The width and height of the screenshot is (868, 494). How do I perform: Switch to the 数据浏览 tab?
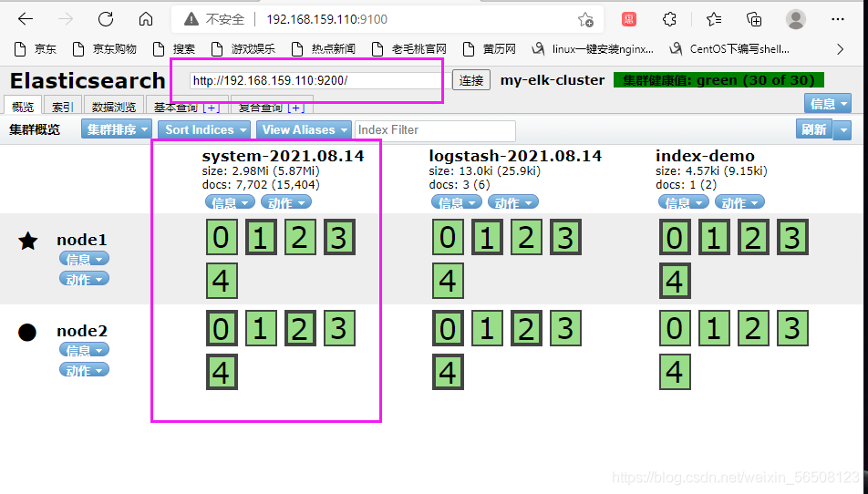(x=113, y=107)
